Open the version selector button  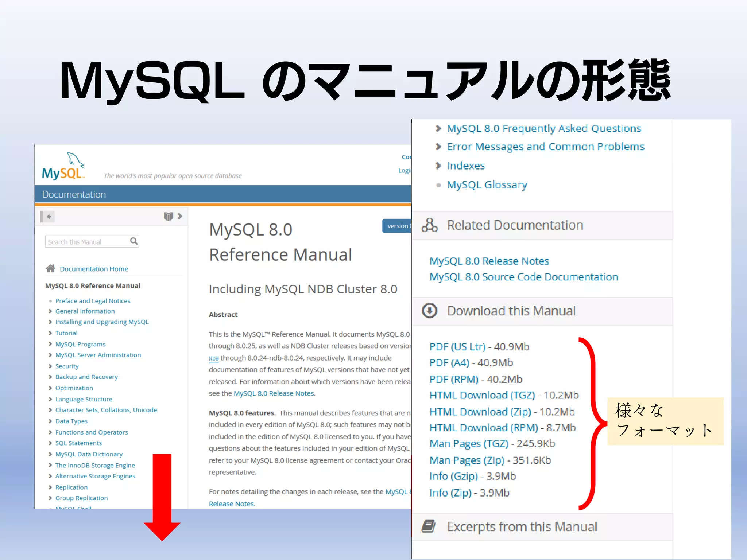(397, 226)
